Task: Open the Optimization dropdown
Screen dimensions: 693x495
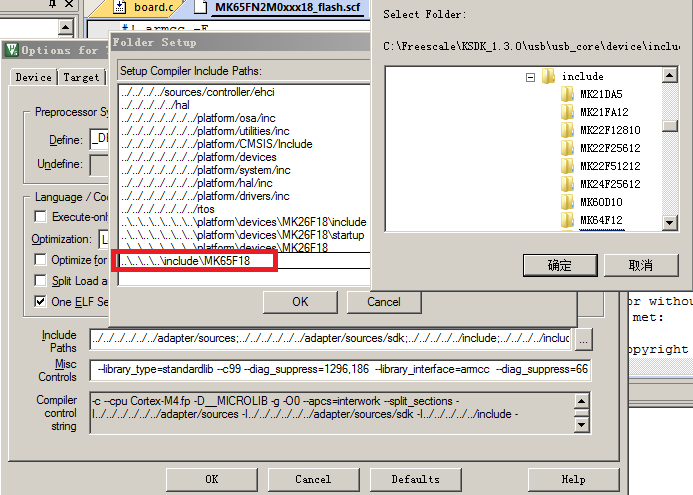Action: pos(104,239)
